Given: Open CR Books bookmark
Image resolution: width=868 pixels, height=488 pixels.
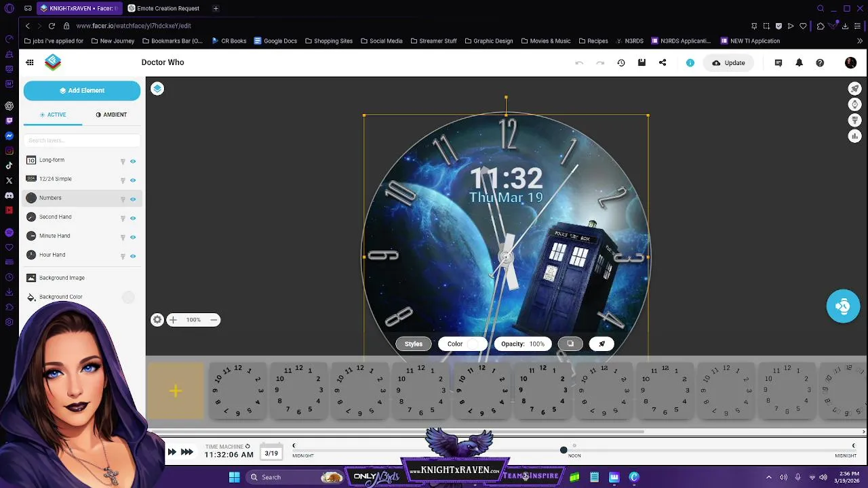Looking at the screenshot, I should 229,41.
